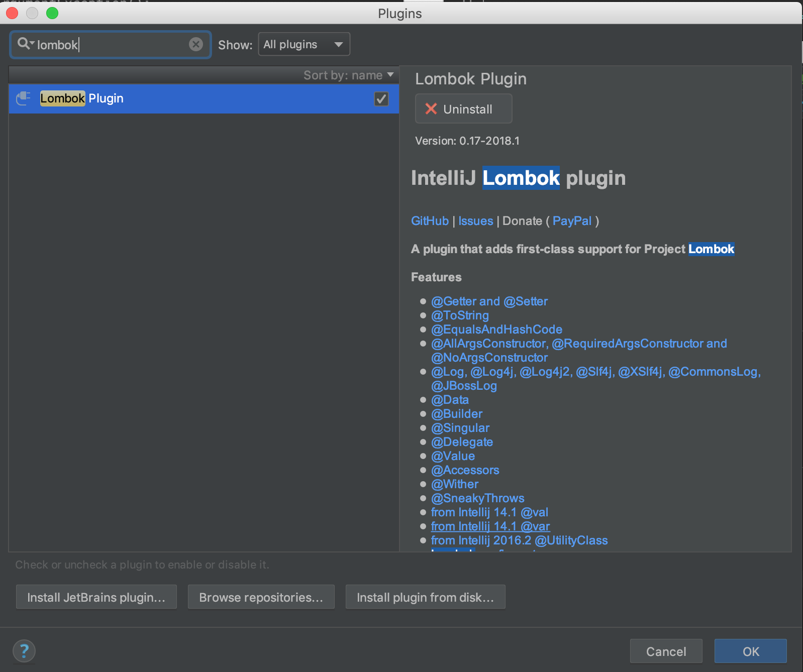Click the Version: 0.17-2018.1 text
The width and height of the screenshot is (803, 672).
pyautogui.click(x=467, y=141)
